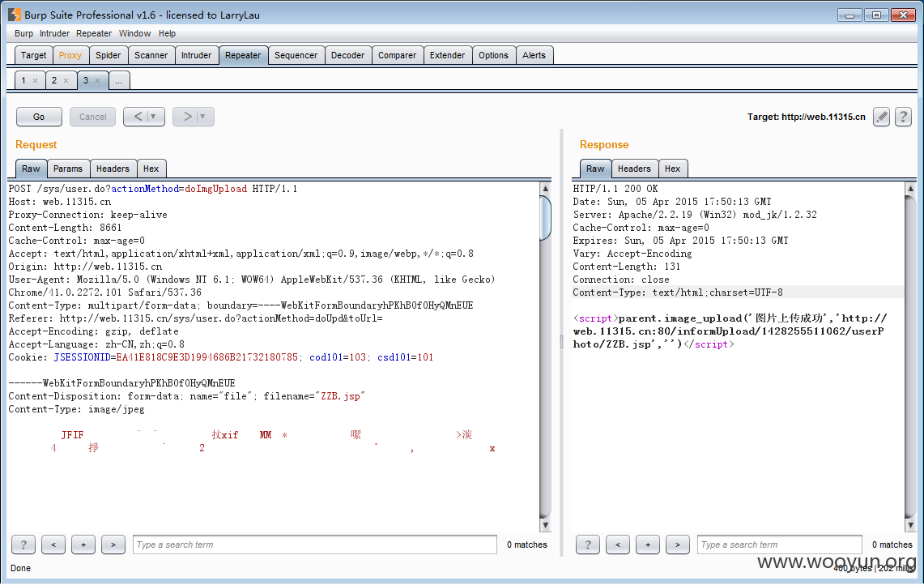Select Repeater sub-tab 1
Screen dimensions: 924x585
coord(23,80)
